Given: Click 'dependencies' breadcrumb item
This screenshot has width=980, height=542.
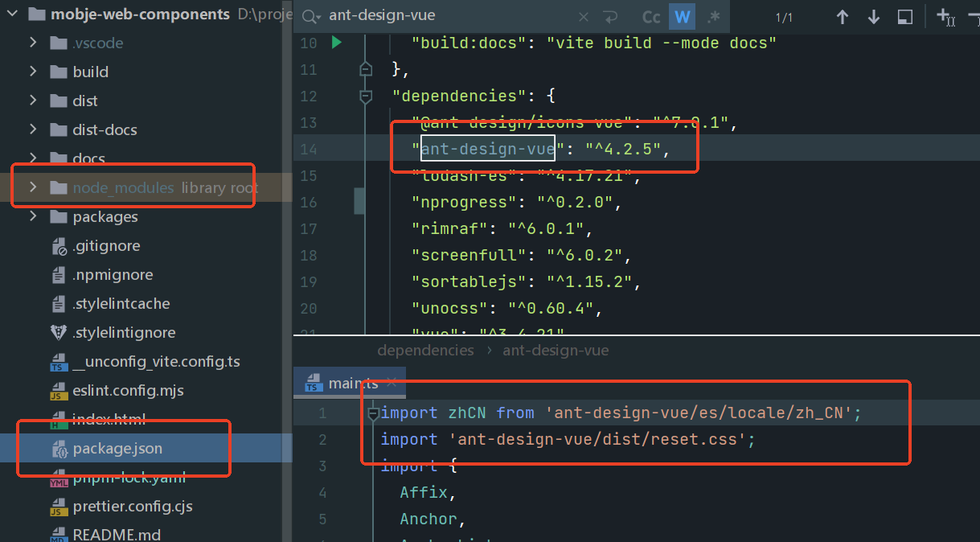Looking at the screenshot, I should pyautogui.click(x=425, y=351).
